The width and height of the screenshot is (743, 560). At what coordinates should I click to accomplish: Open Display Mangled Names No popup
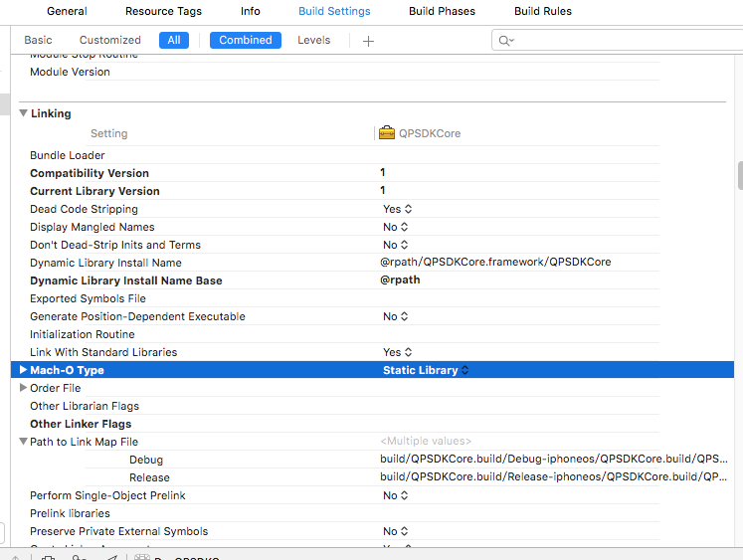pos(395,227)
